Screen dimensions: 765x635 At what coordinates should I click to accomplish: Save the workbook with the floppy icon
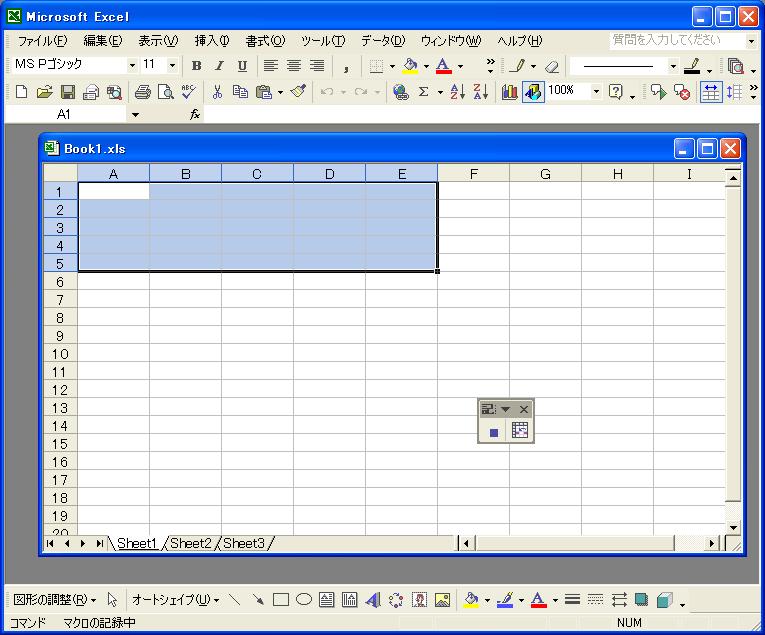coord(68,92)
